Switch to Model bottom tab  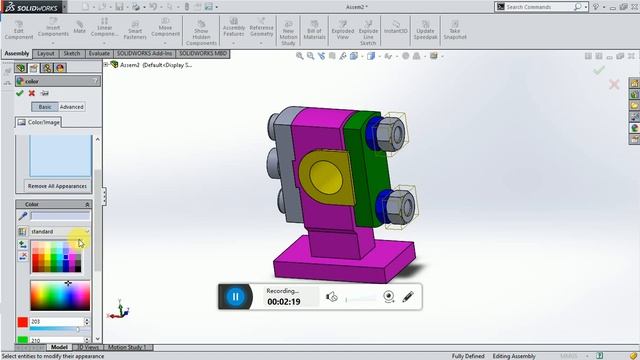[x=59, y=347]
